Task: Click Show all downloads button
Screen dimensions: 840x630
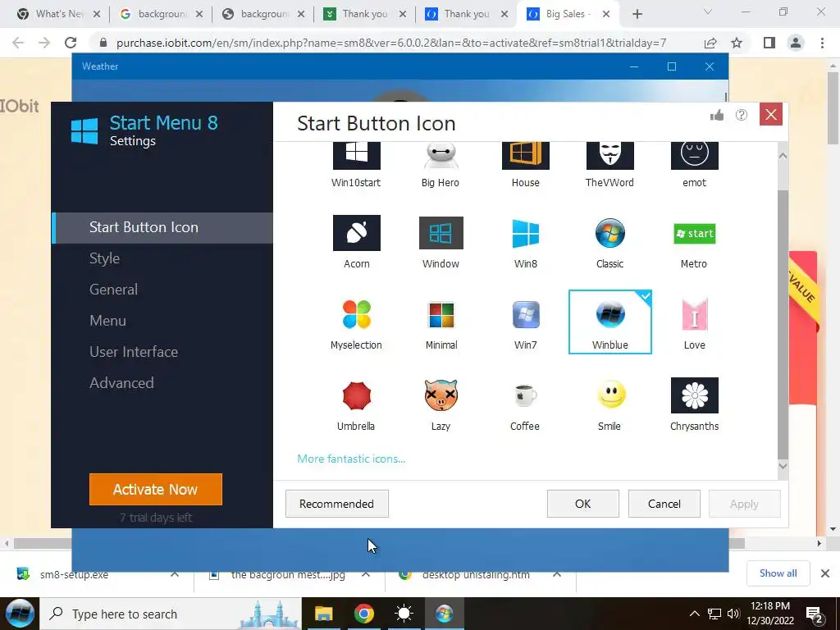Action: [x=778, y=573]
